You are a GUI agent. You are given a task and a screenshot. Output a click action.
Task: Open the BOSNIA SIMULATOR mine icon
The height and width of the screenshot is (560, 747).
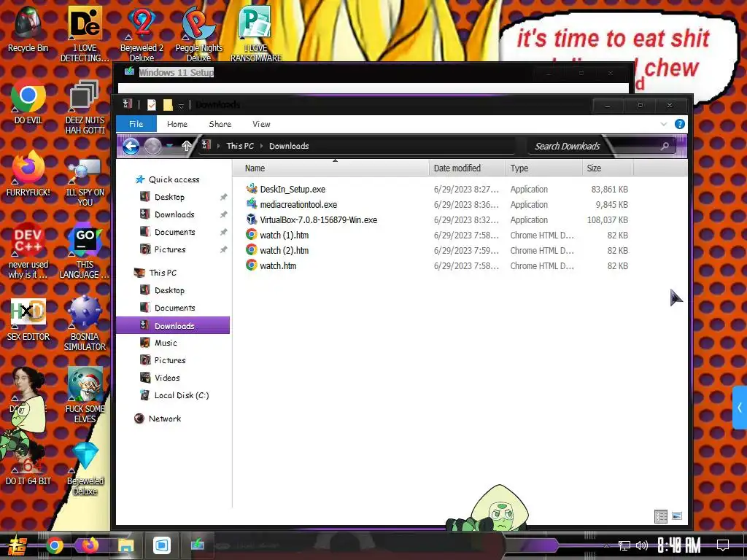[85, 323]
